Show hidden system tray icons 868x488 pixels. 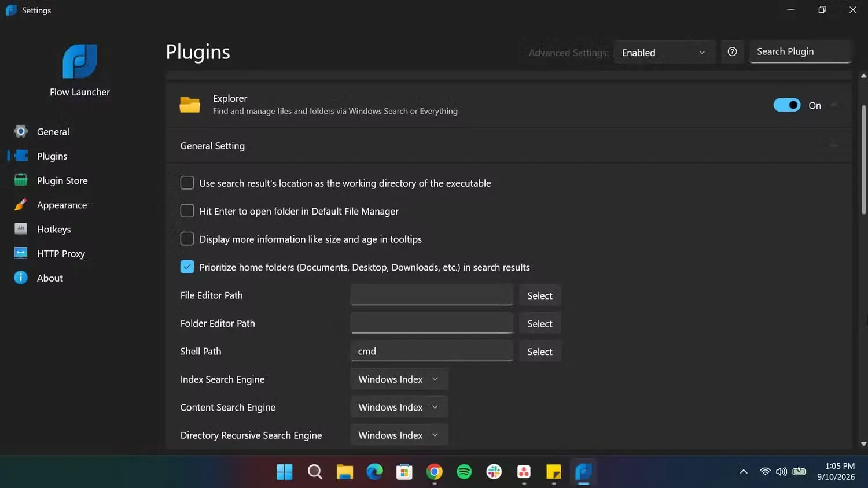(744, 472)
